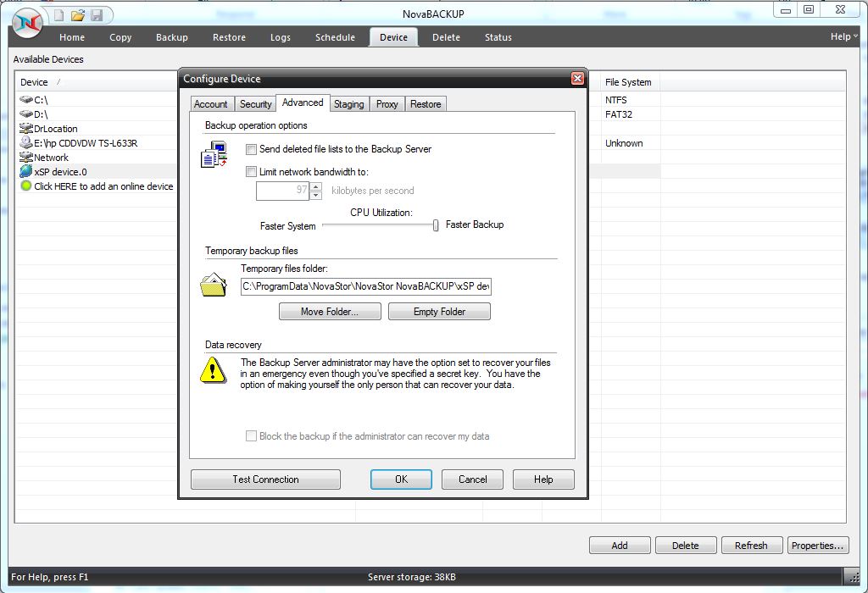Click the bandwidth kilobytes per second field
Image resolution: width=868 pixels, height=593 pixels.
[283, 191]
